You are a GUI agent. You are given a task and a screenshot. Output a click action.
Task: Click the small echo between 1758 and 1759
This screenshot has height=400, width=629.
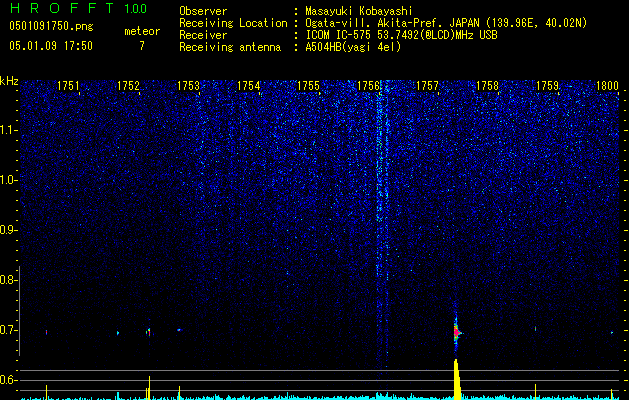pyautogui.click(x=536, y=329)
